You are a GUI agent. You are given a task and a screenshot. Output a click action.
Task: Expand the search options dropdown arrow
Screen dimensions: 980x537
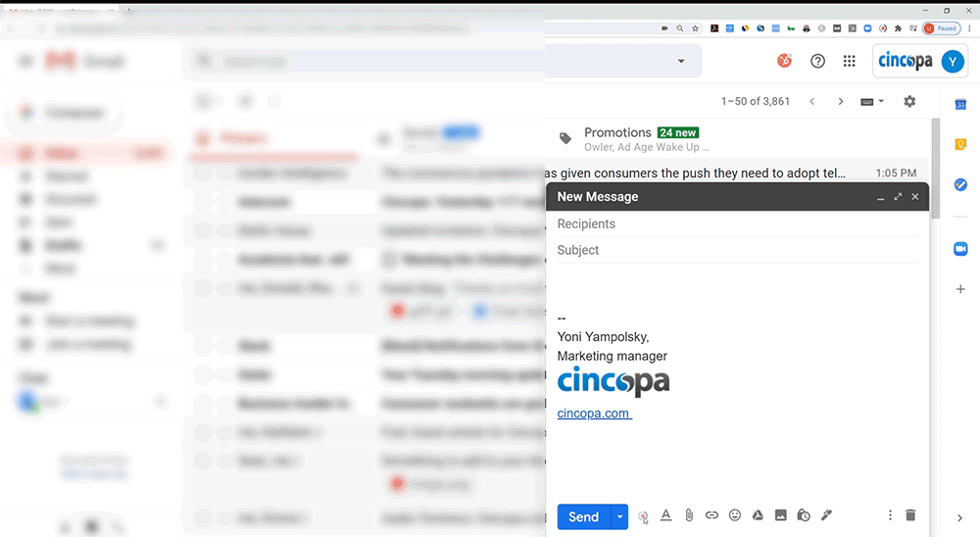(x=682, y=61)
